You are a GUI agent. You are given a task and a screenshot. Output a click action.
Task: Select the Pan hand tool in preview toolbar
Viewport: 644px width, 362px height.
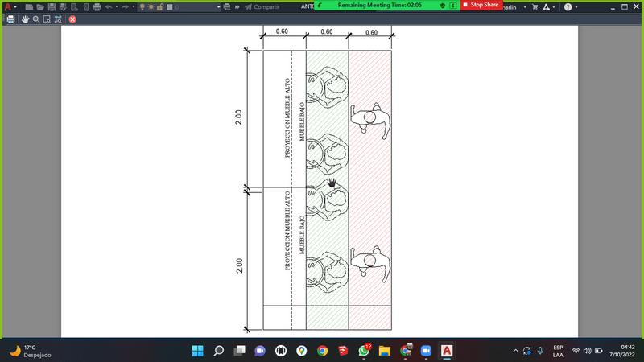26,19
